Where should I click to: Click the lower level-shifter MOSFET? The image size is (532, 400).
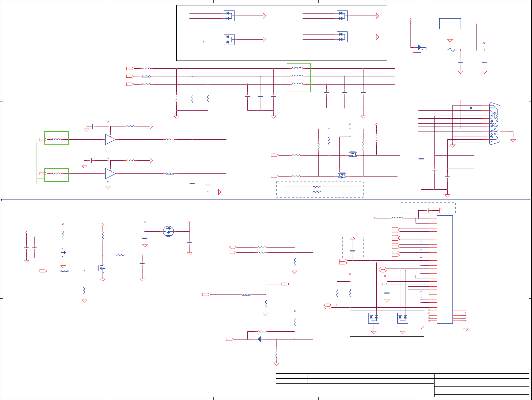[342, 175]
